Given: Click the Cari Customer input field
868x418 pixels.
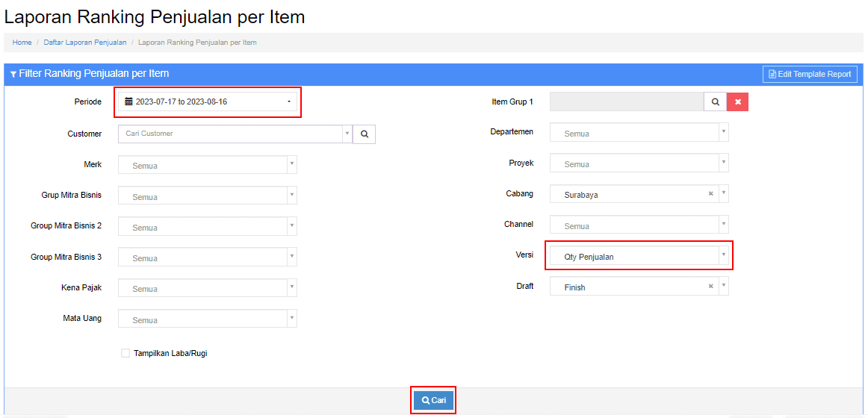Looking at the screenshot, I should [231, 134].
